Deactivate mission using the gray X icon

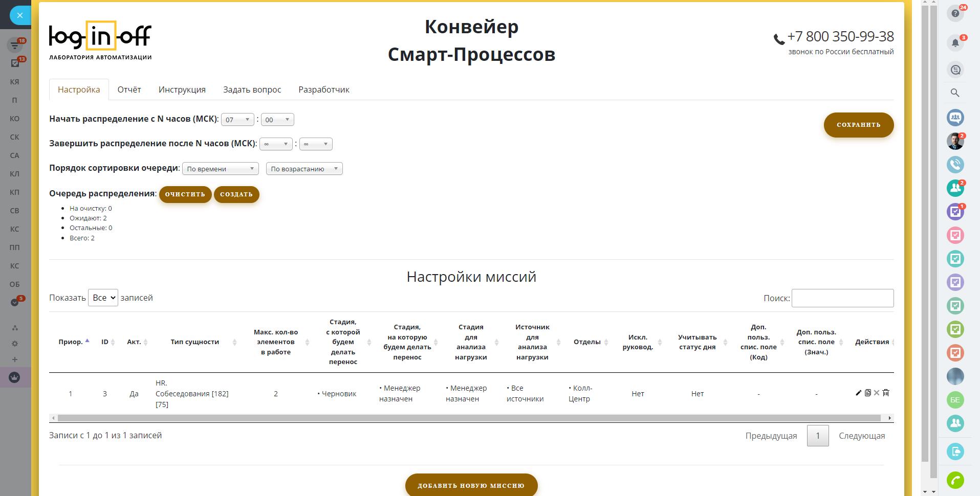[877, 393]
